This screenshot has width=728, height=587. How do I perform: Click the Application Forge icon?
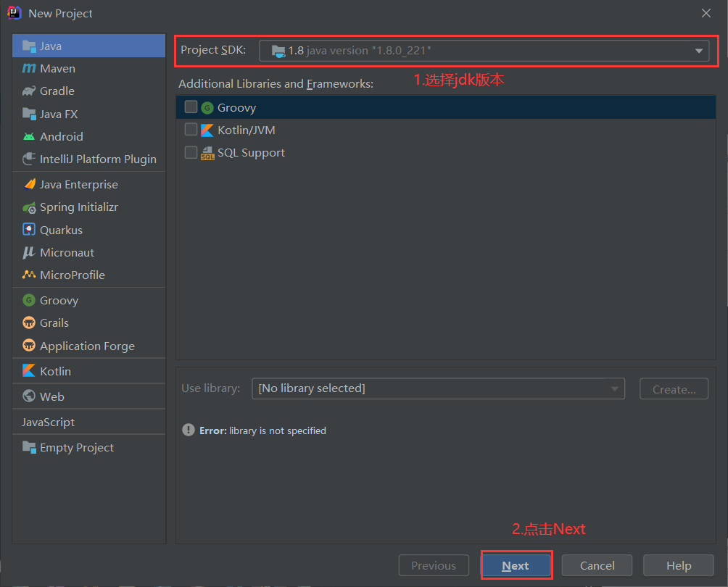pyautogui.click(x=29, y=346)
